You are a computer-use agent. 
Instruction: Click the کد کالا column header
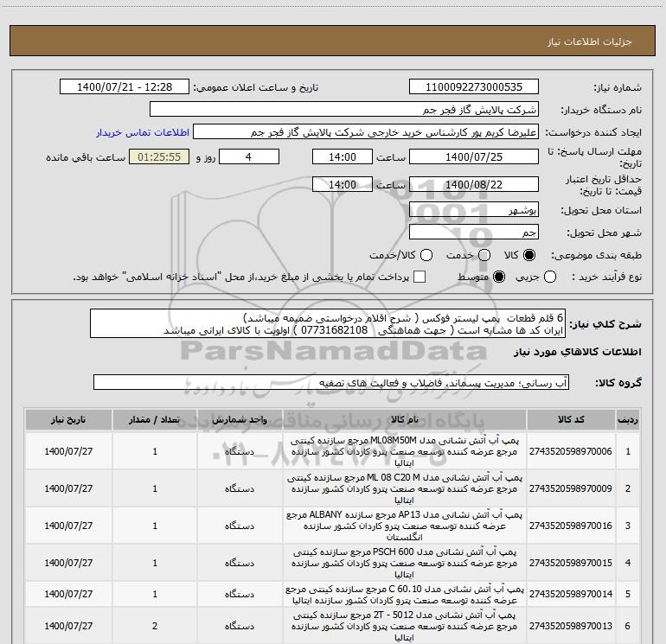(571, 420)
